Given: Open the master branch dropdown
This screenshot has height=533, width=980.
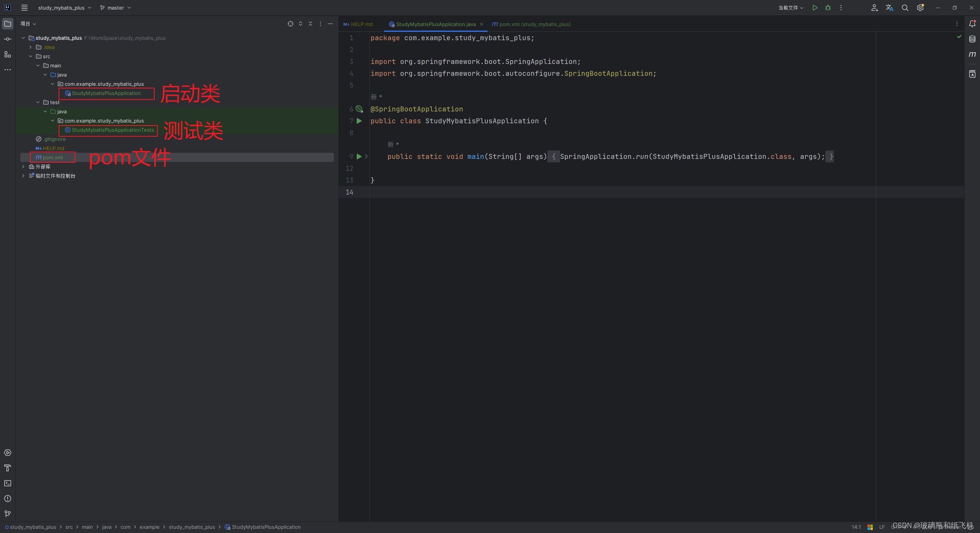Looking at the screenshot, I should (116, 8).
